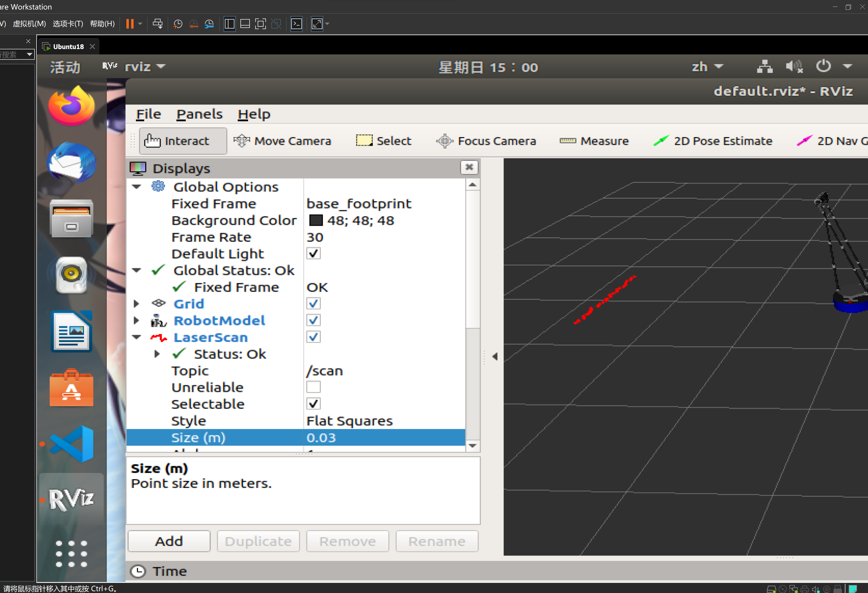Open VMware 选项卡(T) menu
The width and height of the screenshot is (868, 593).
(x=68, y=24)
